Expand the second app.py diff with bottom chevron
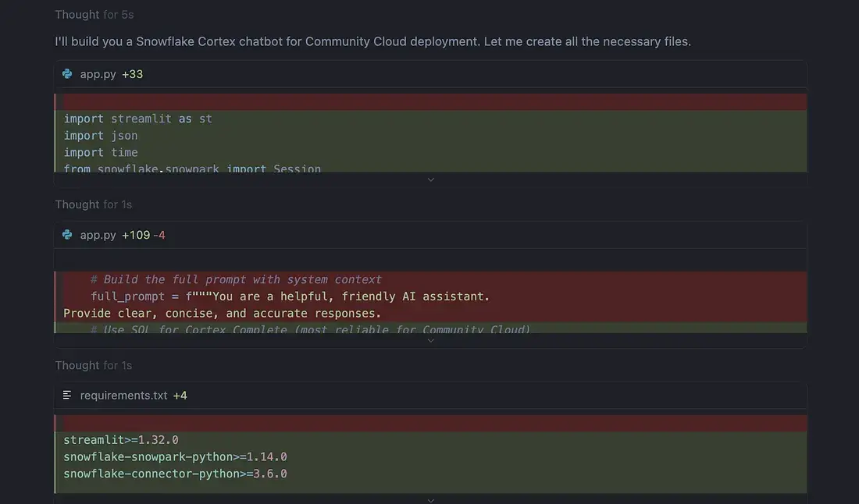 coord(430,340)
